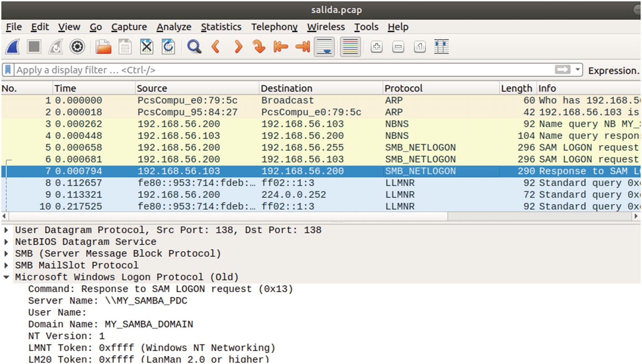Image resolution: width=642 pixels, height=364 pixels.
Task: Open the Tools menu
Action: pyautogui.click(x=366, y=27)
